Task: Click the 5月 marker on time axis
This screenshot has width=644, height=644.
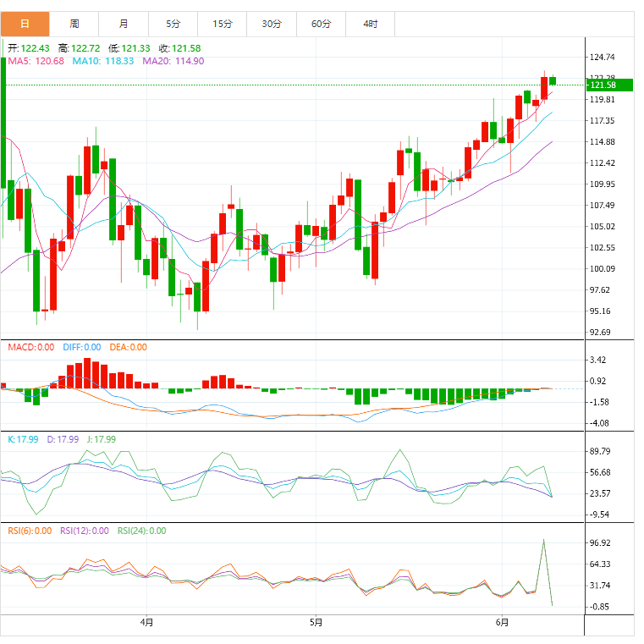Action: [x=316, y=624]
